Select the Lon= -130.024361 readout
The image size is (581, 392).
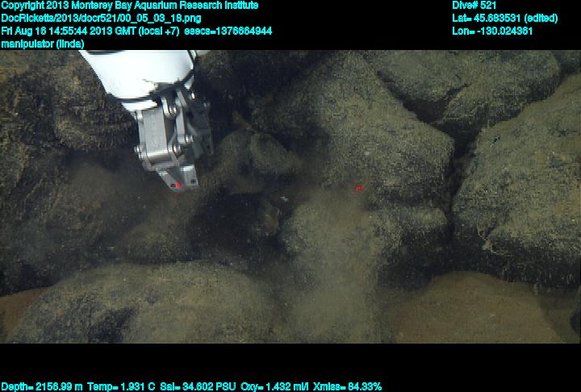point(492,31)
